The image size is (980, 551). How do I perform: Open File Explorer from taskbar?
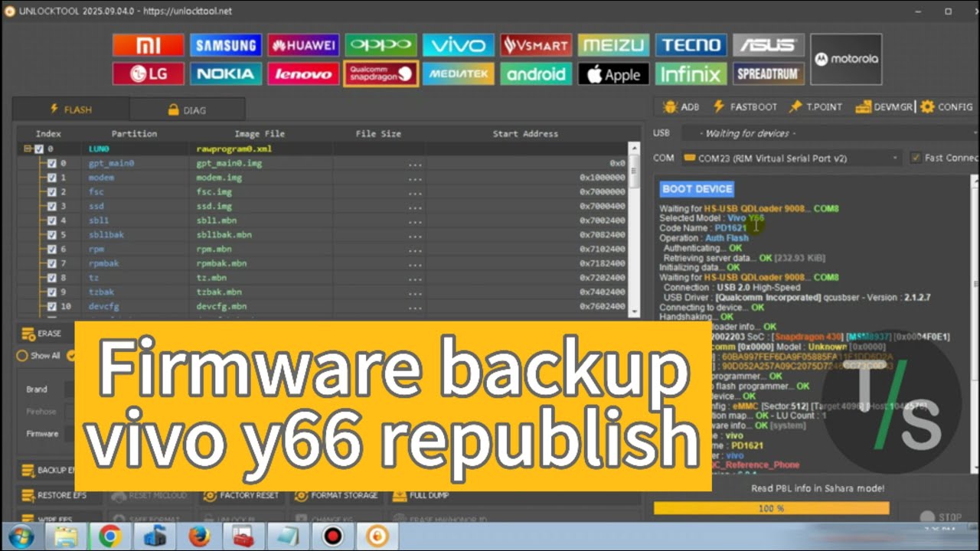[66, 536]
